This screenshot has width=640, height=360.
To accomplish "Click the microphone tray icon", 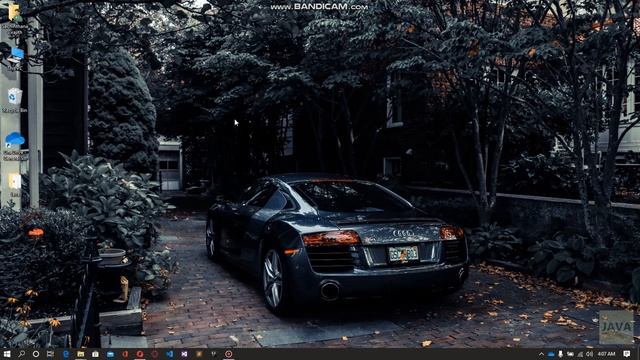I will point(560,354).
